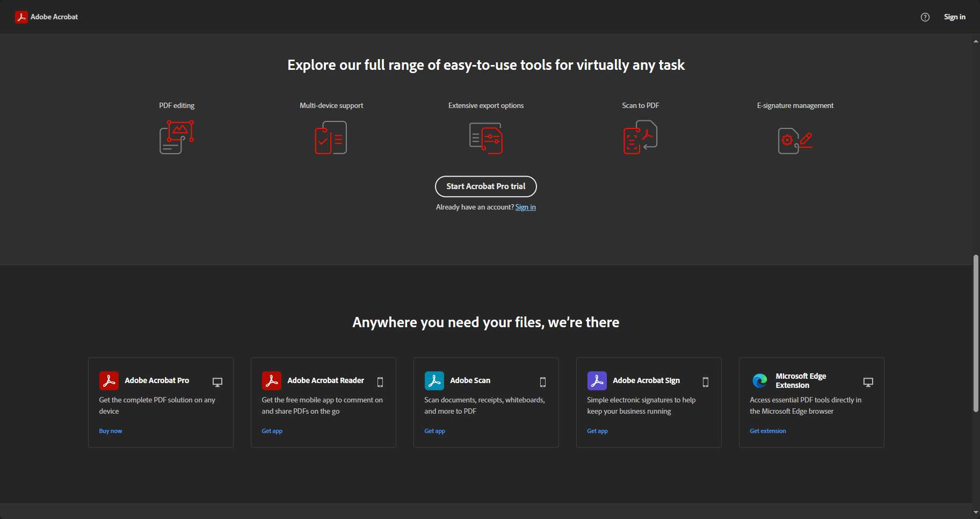Click the Adobe Acrobat Reader app icon
The width and height of the screenshot is (980, 519).
tap(272, 380)
